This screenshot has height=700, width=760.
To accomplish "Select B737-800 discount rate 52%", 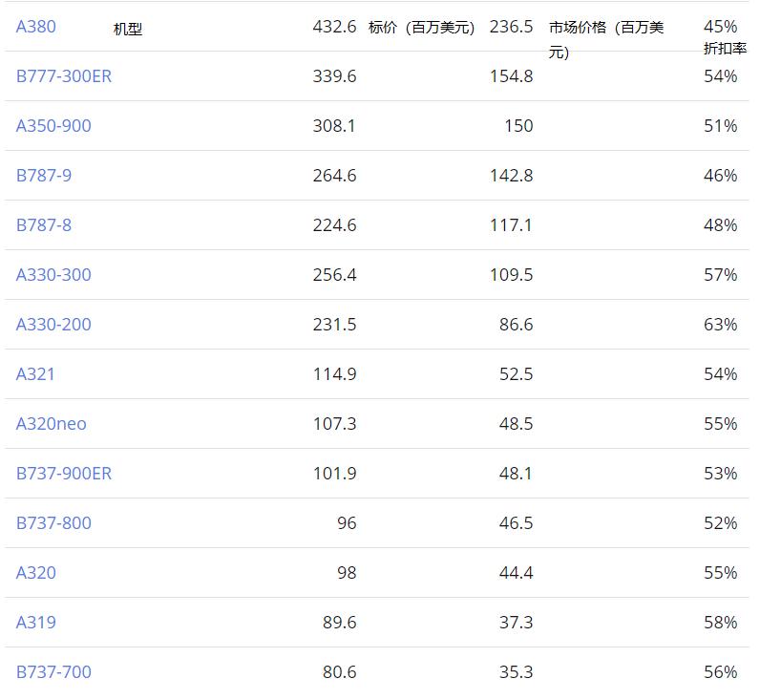I will point(720,523).
